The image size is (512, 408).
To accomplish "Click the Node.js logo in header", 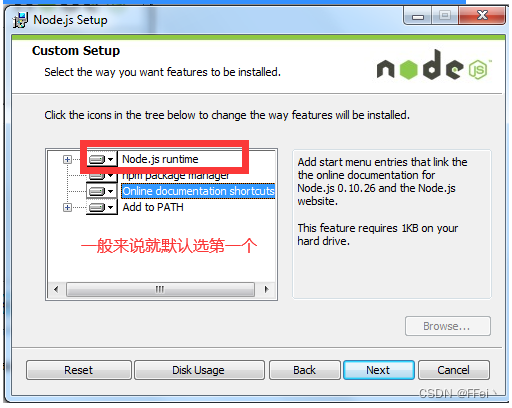I will (434, 65).
